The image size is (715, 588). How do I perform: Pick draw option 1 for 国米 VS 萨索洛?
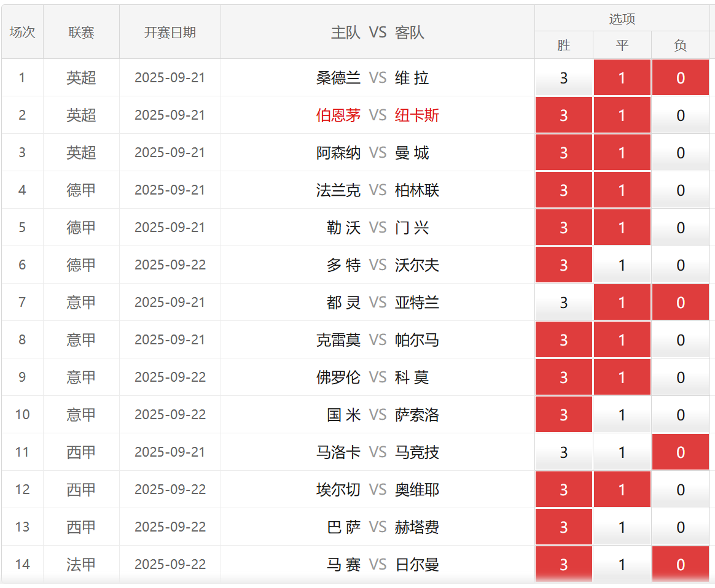[622, 415]
